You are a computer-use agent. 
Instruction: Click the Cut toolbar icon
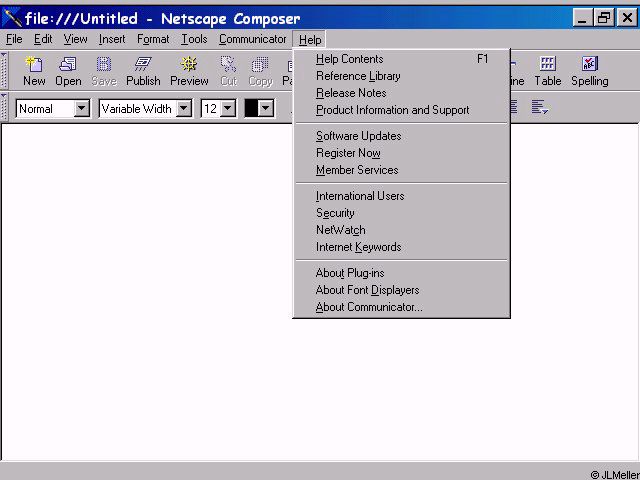click(229, 71)
